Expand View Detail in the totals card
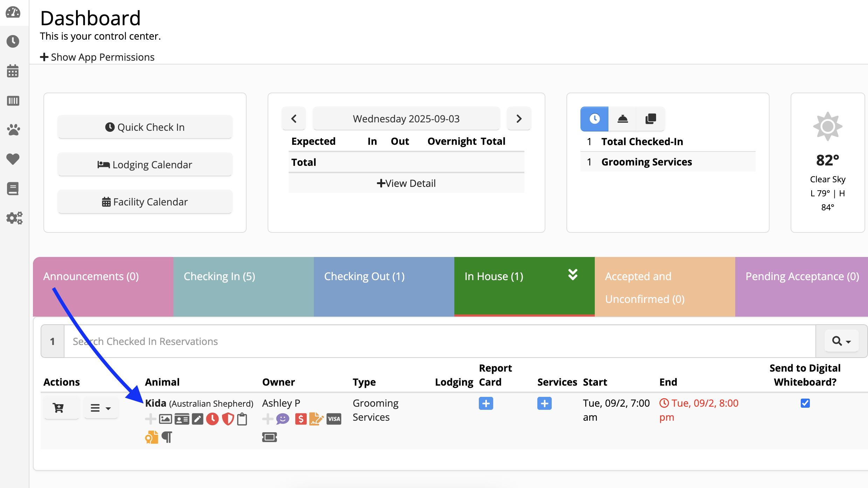The image size is (868, 488). pos(406,183)
